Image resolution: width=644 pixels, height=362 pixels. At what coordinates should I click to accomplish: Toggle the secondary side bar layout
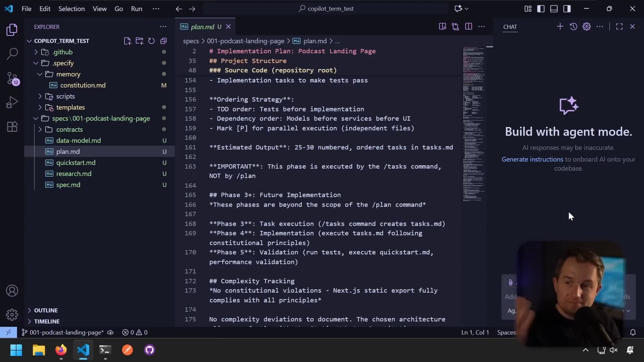(567, 9)
